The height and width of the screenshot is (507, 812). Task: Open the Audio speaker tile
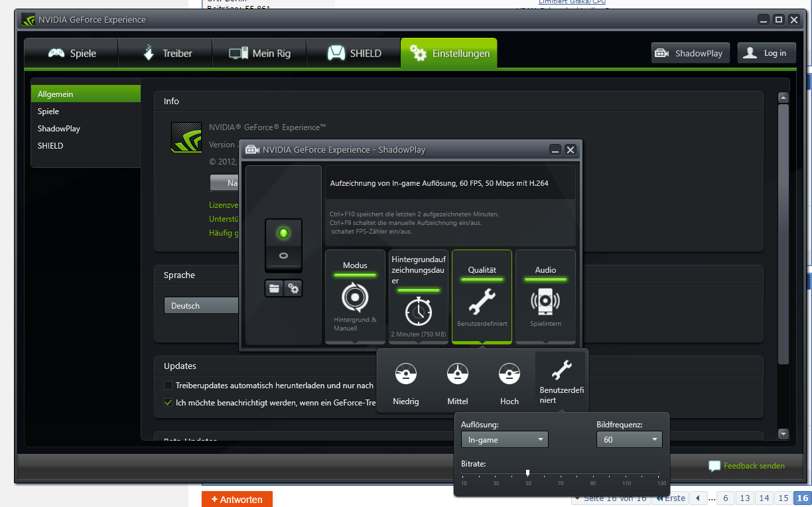click(545, 297)
